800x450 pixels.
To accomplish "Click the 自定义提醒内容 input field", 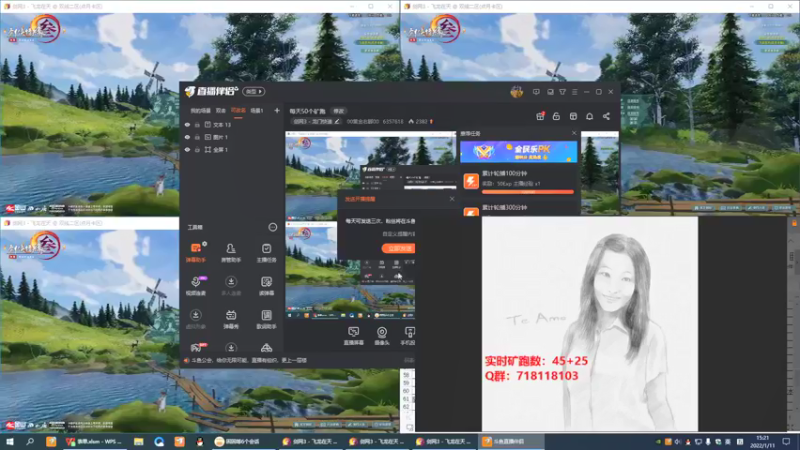I will pyautogui.click(x=398, y=234).
